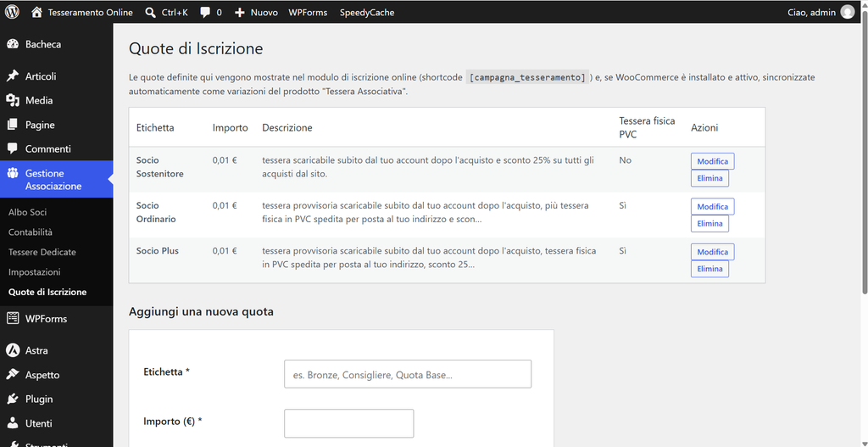Click the Pagine icon in sidebar
Screen dimensions: 868x447
pos(13,126)
